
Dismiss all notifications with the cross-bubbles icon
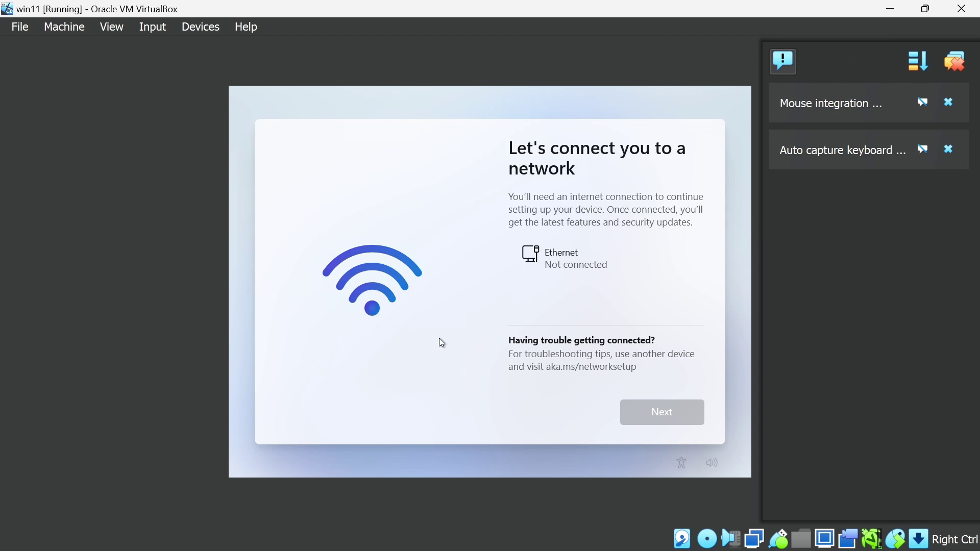[955, 61]
